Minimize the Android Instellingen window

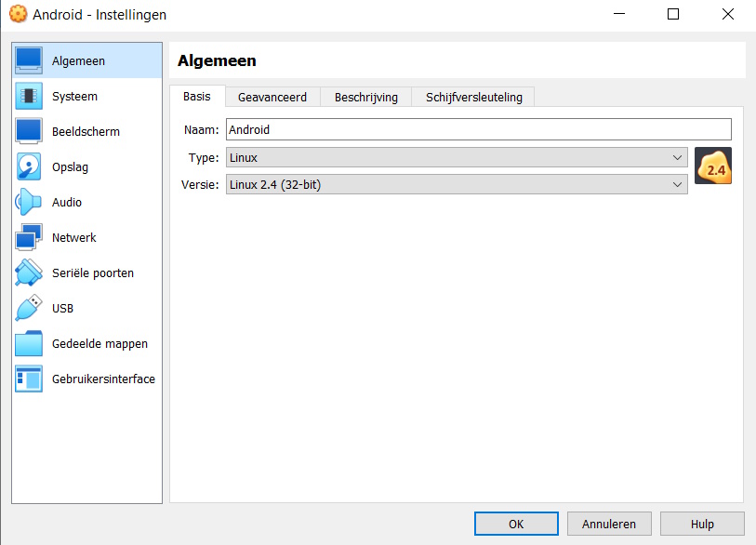pyautogui.click(x=619, y=14)
